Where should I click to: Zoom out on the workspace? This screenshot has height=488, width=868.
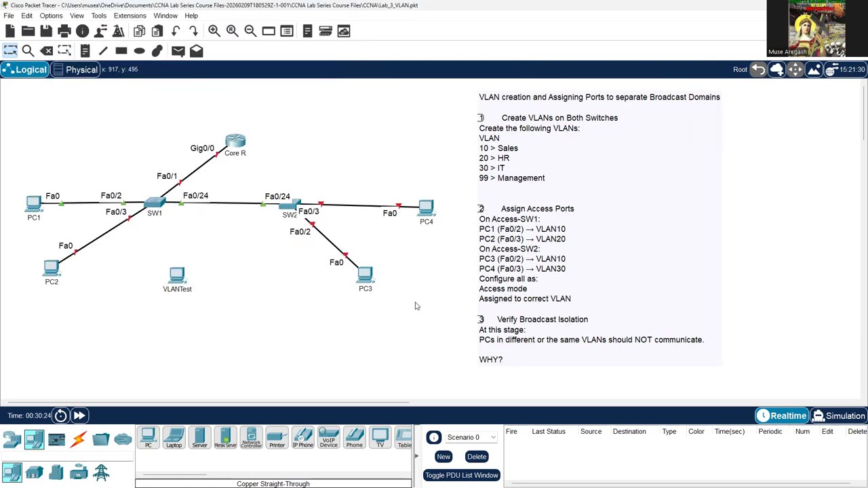point(250,31)
